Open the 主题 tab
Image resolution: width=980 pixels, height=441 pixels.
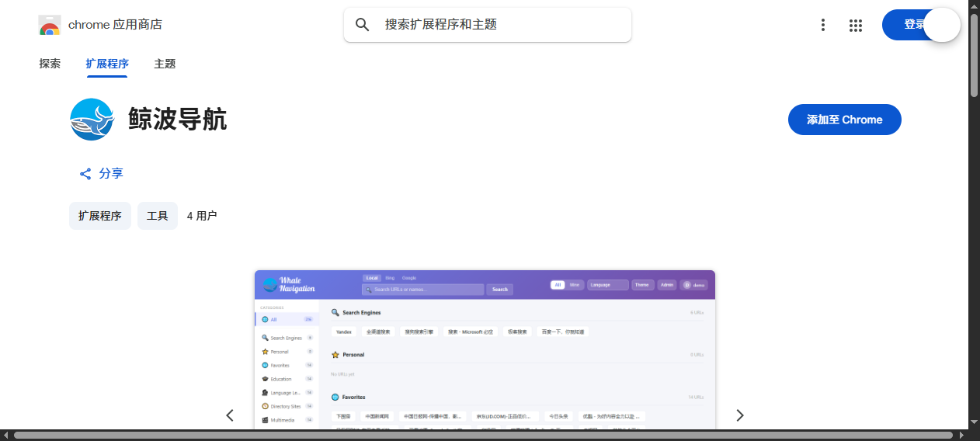pos(165,64)
